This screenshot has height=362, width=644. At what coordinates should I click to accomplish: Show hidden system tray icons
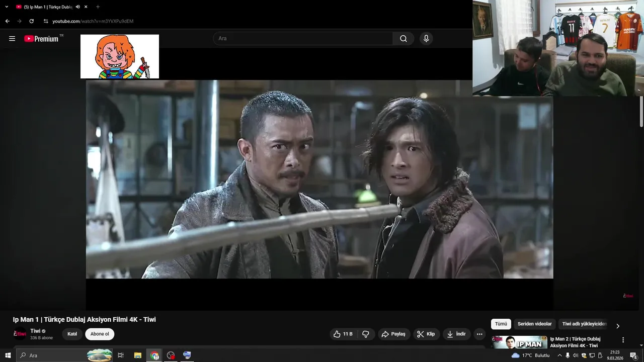(559, 355)
